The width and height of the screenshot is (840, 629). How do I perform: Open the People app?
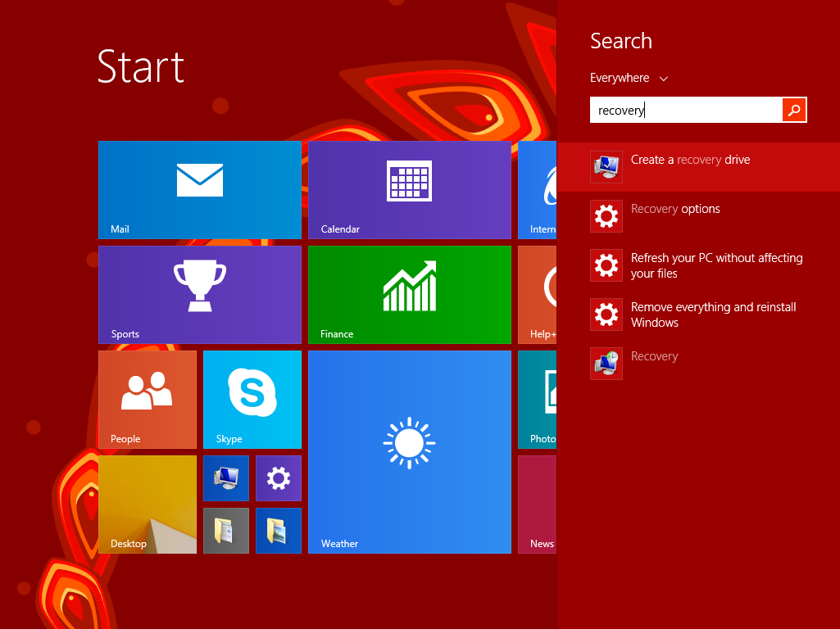click(147, 400)
